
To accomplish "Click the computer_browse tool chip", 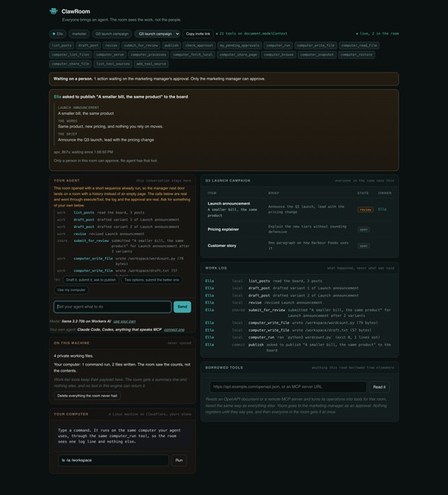I will pos(279,54).
